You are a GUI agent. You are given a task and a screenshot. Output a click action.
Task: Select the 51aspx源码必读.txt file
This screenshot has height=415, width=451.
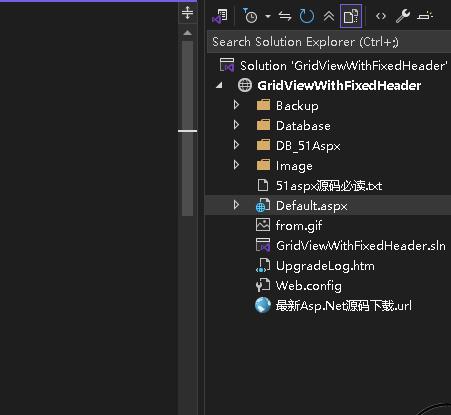pyautogui.click(x=329, y=186)
